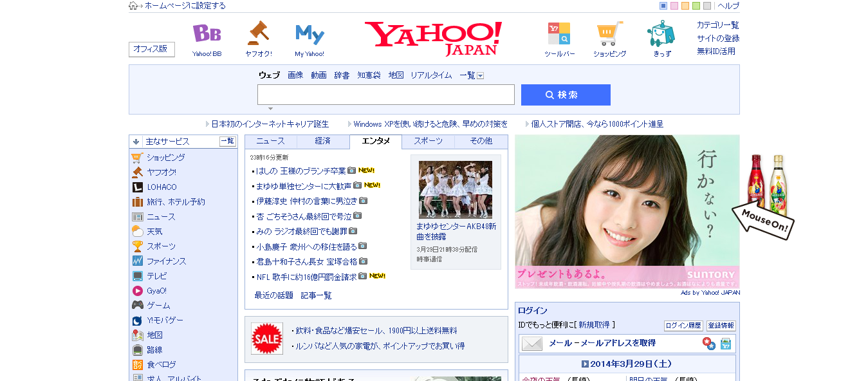Open the Yahoo! BB icon
Image resolution: width=868 pixels, height=381 pixels.
click(x=207, y=33)
